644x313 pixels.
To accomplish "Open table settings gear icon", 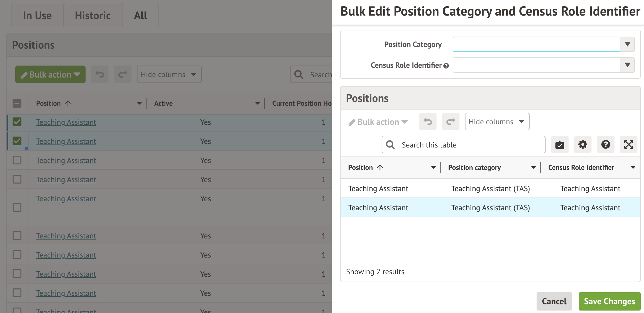I will pyautogui.click(x=582, y=144).
